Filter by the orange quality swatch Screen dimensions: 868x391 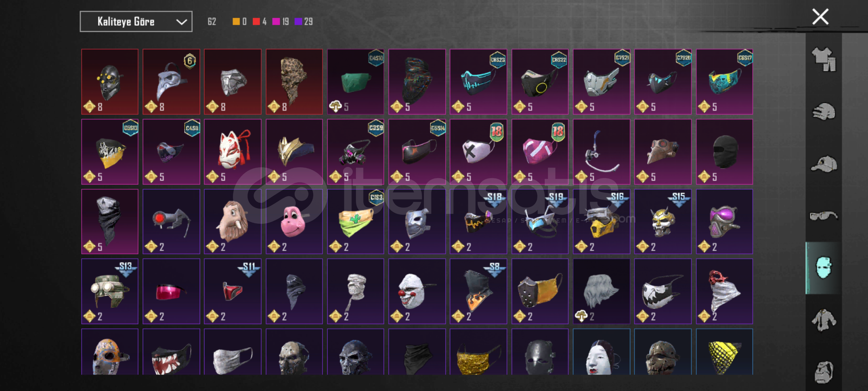pos(236,22)
